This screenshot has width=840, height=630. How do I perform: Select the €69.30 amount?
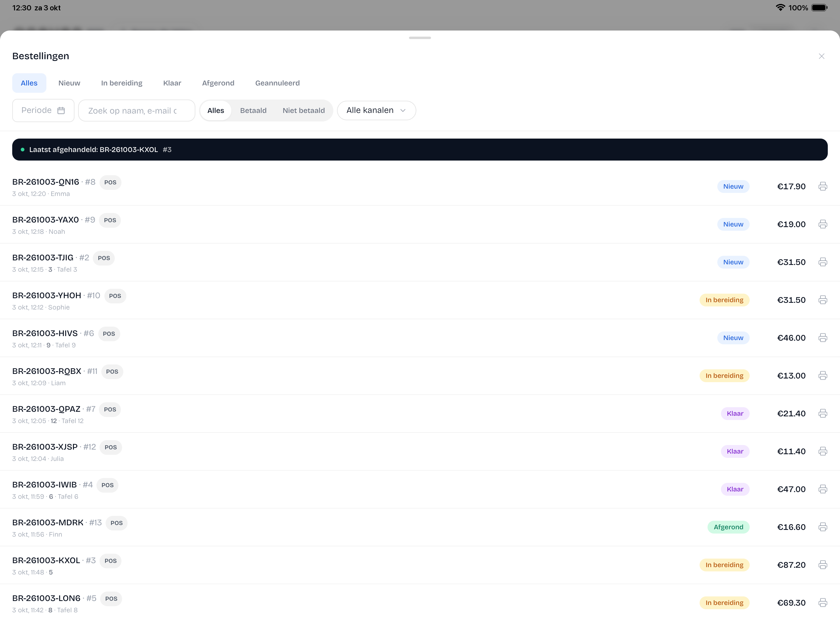coord(791,603)
